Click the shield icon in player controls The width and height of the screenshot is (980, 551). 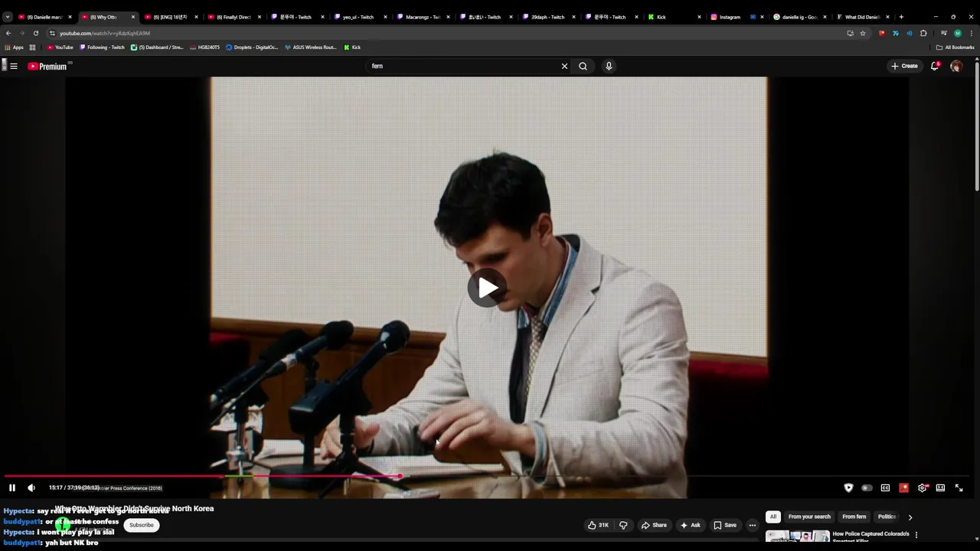tap(848, 487)
